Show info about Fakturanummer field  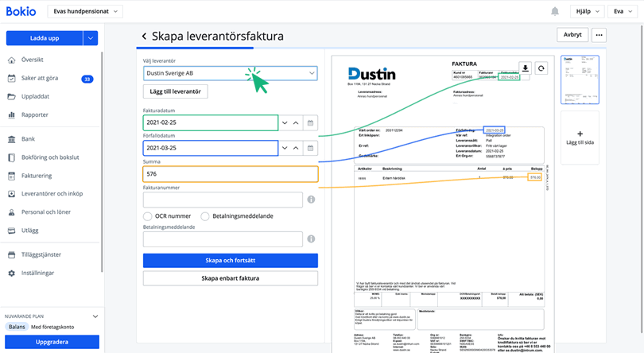(x=311, y=200)
